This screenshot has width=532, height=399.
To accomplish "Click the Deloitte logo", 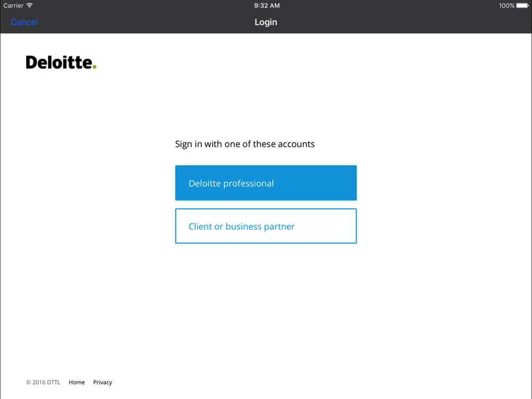I will pyautogui.click(x=61, y=62).
